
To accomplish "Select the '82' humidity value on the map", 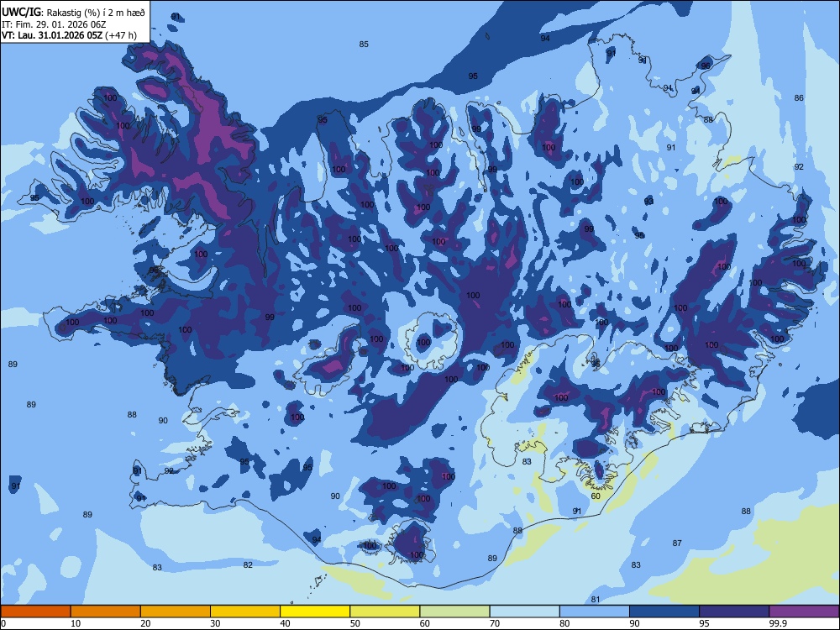I will pos(248,564).
